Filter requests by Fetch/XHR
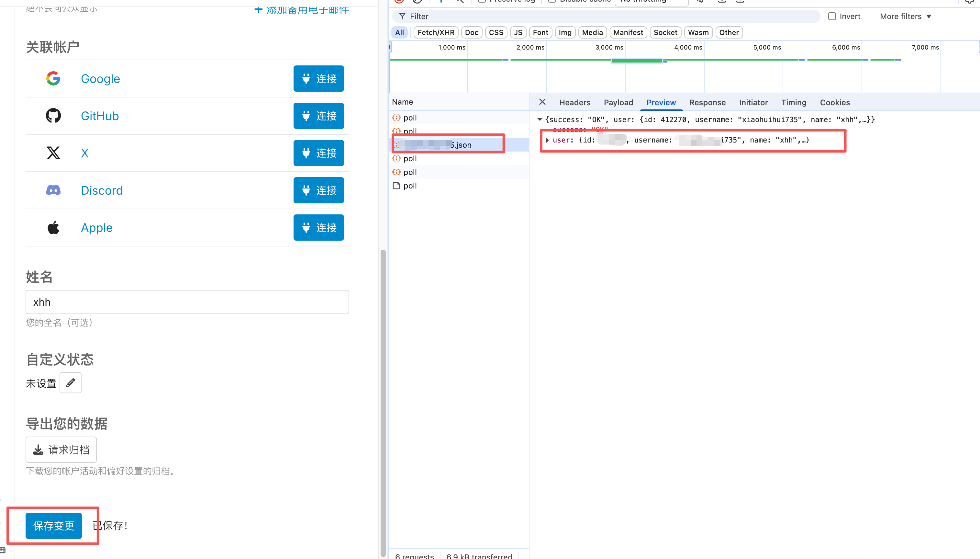This screenshot has height=559, width=980. (436, 32)
